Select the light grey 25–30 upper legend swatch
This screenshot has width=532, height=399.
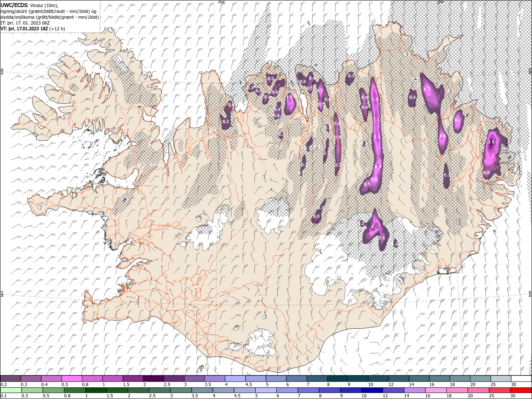[501, 379]
